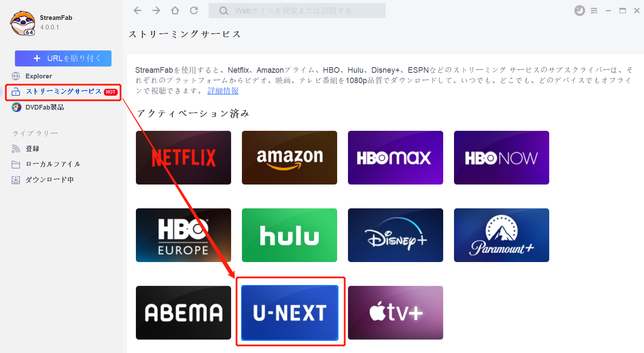
Task: Maximize the StreamFab window
Action: (622, 11)
